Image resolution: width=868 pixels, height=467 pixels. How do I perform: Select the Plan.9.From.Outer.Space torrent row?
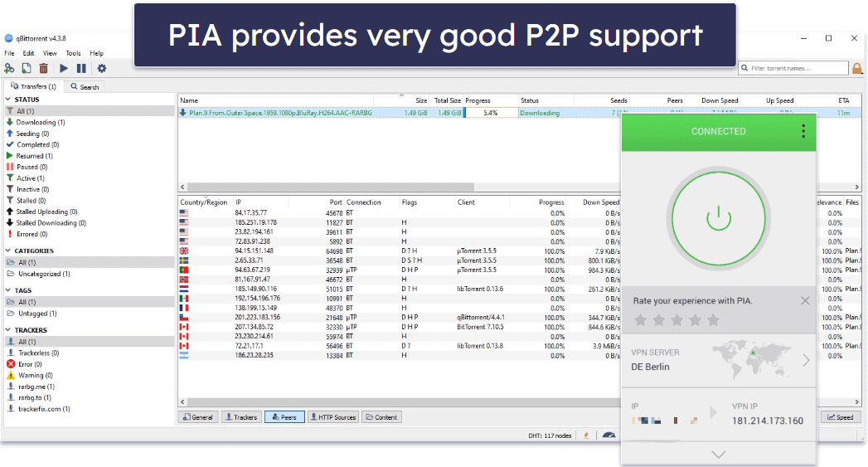point(399,113)
